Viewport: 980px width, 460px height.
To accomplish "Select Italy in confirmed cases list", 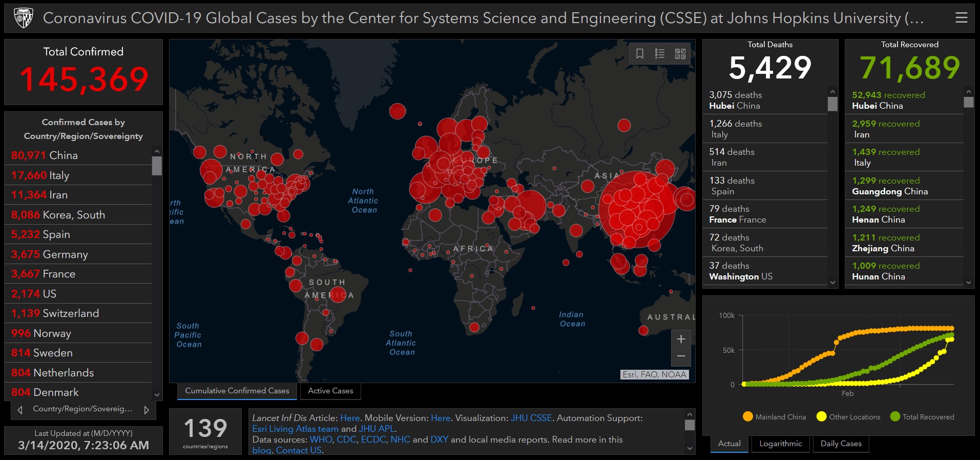I will pos(78,175).
